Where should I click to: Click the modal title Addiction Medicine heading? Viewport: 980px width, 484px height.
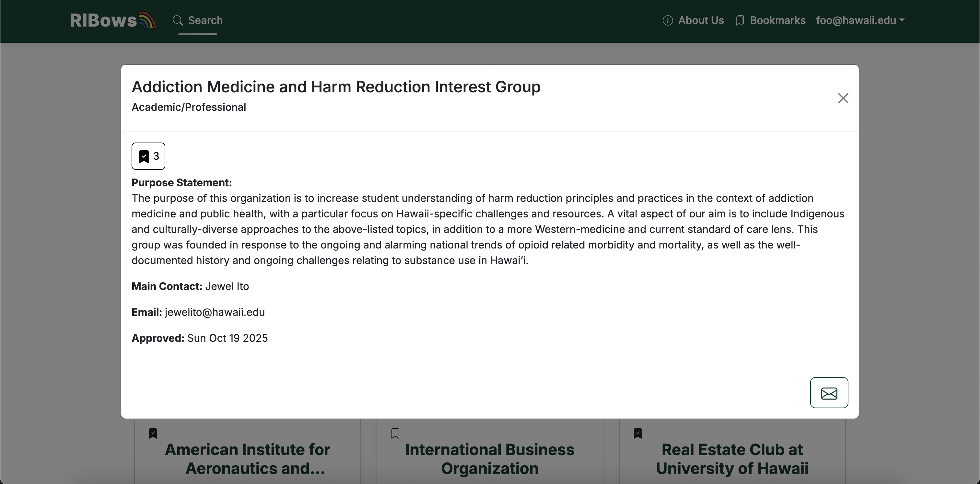pyautogui.click(x=335, y=87)
